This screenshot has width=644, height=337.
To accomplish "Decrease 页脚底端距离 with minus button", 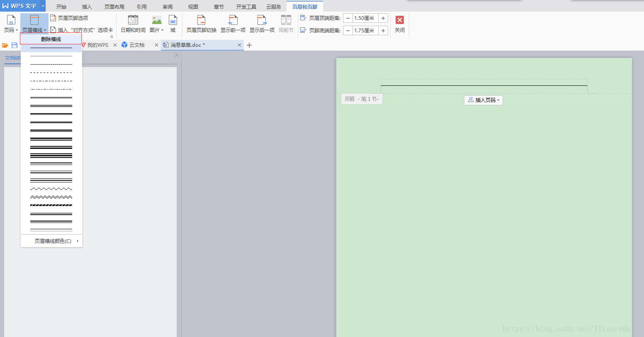I will [x=348, y=31].
